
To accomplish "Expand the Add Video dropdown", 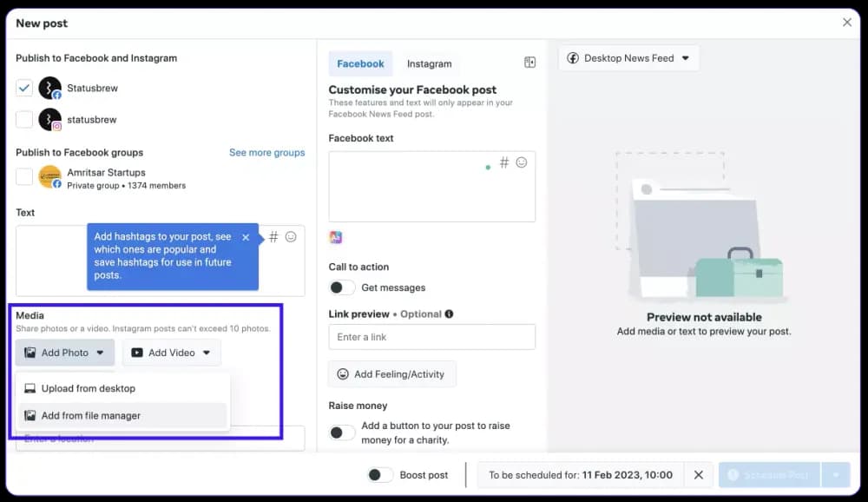I will [172, 353].
